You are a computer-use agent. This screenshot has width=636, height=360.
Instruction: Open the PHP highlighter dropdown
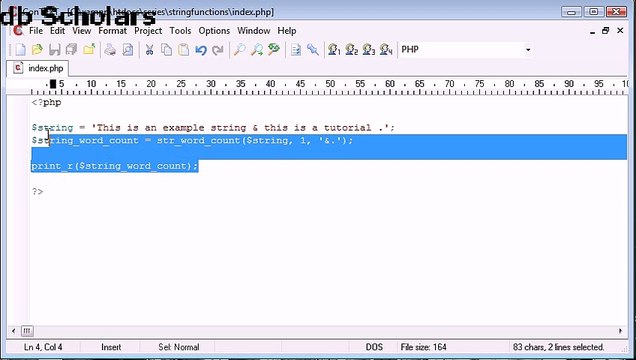pyautogui.click(x=466, y=49)
